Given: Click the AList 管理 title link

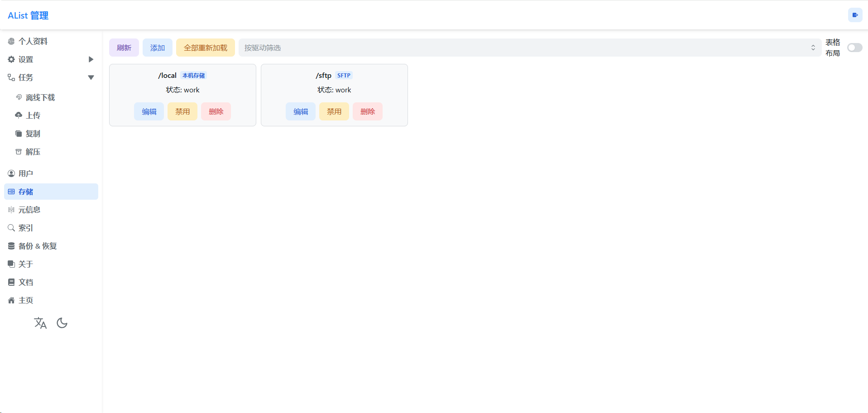Looking at the screenshot, I should point(28,15).
